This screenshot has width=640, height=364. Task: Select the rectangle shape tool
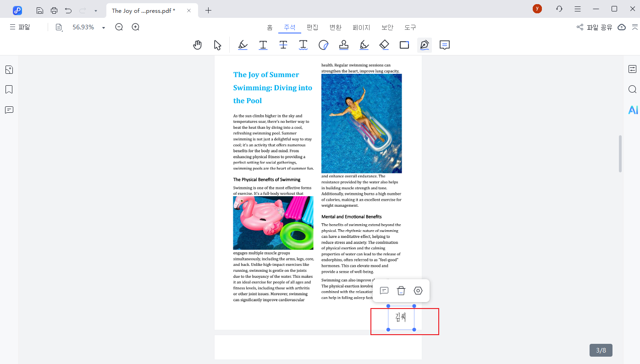[x=404, y=45]
